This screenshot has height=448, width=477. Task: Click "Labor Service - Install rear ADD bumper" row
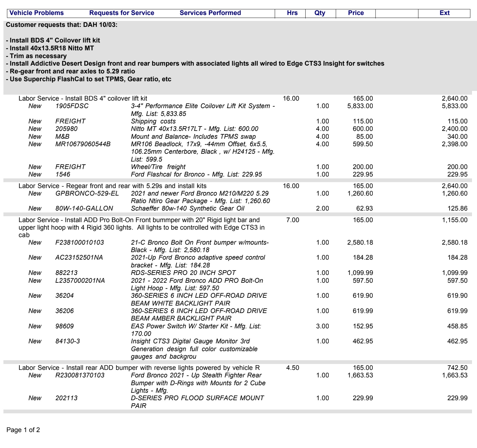pos(243,368)
